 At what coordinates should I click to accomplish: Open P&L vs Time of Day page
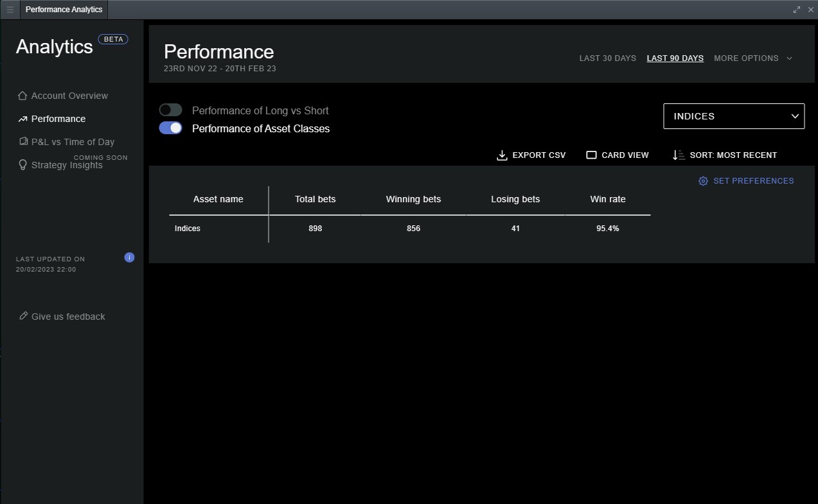point(73,142)
